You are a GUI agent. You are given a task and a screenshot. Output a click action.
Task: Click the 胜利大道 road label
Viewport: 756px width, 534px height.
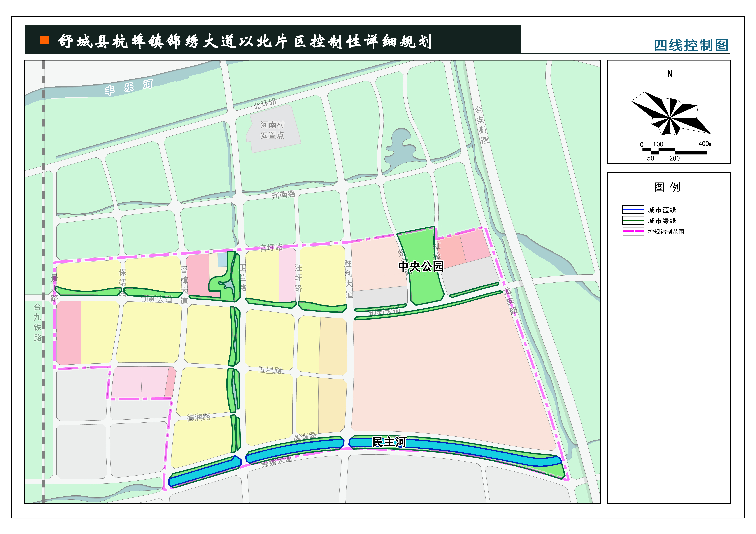(348, 279)
